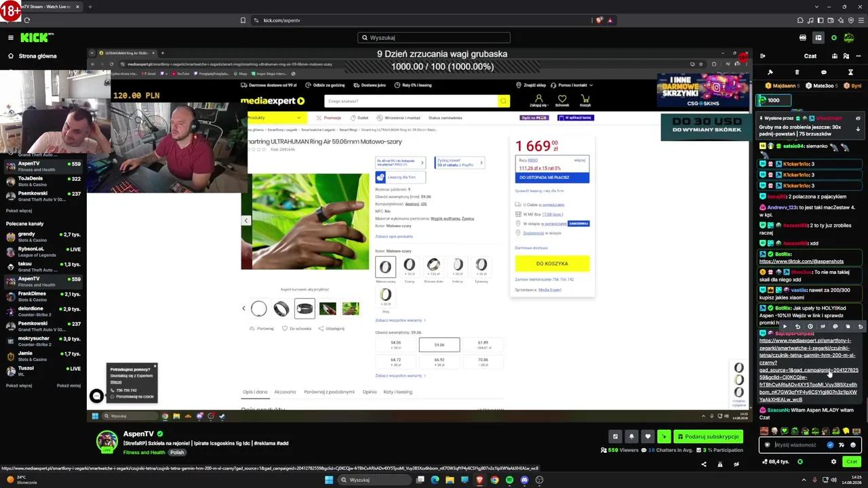Open Spotify from the taskbar
This screenshot has height=488, width=868.
[x=509, y=480]
